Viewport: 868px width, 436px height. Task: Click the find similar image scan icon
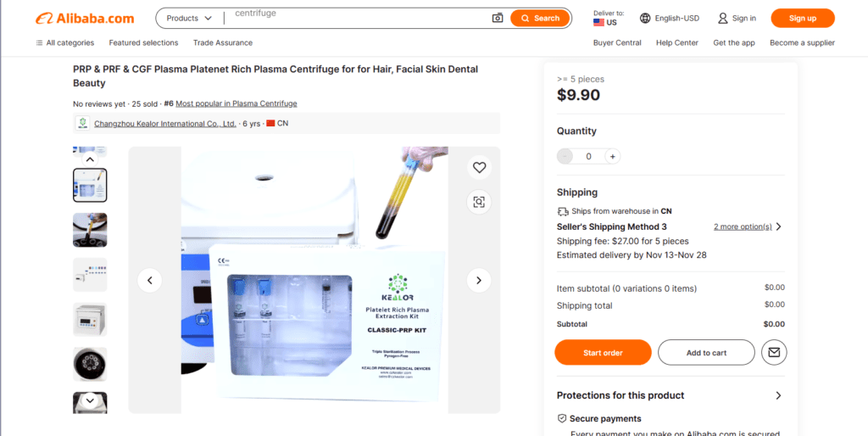click(x=479, y=201)
